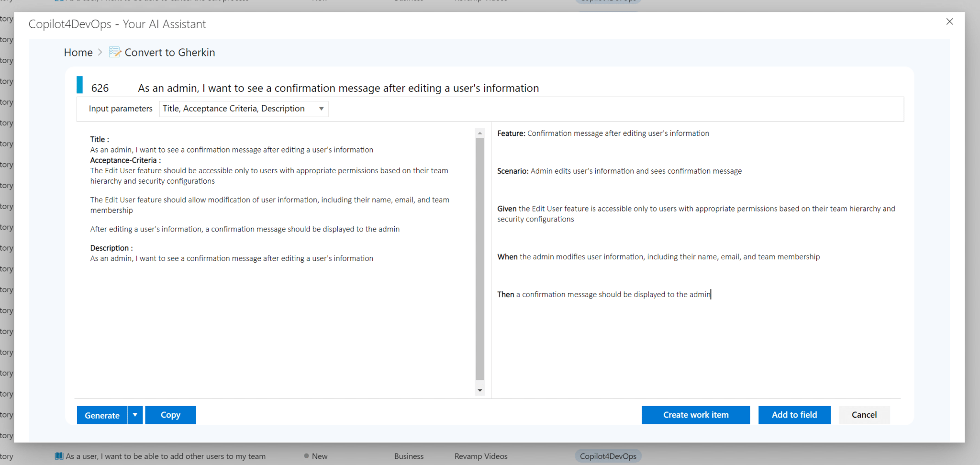980x465 pixels.
Task: Click Create work item button
Action: (695, 415)
